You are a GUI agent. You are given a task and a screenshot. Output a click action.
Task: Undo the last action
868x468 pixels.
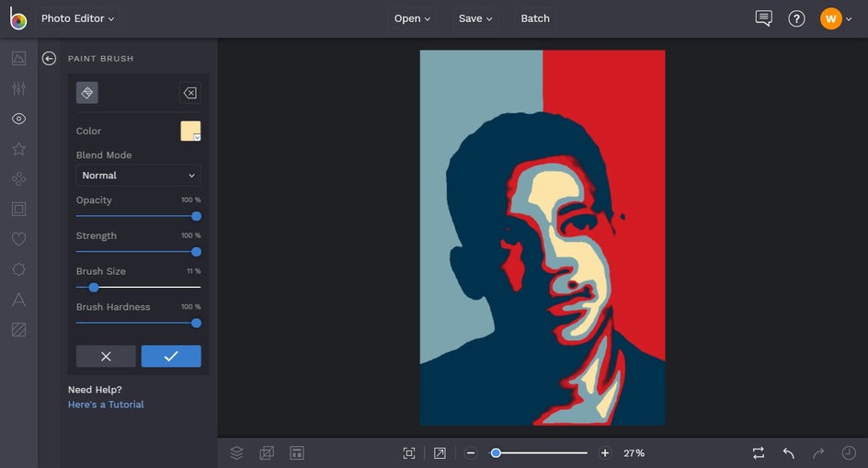tap(789, 453)
